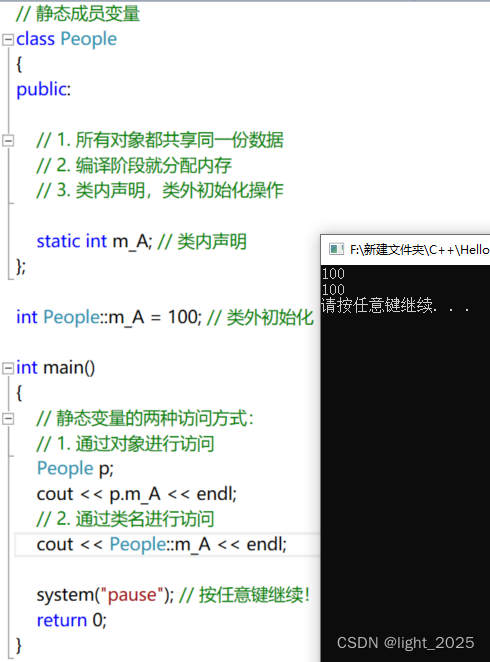Click the 'class People' declaration line
This screenshot has height=662, width=490.
pos(66,39)
